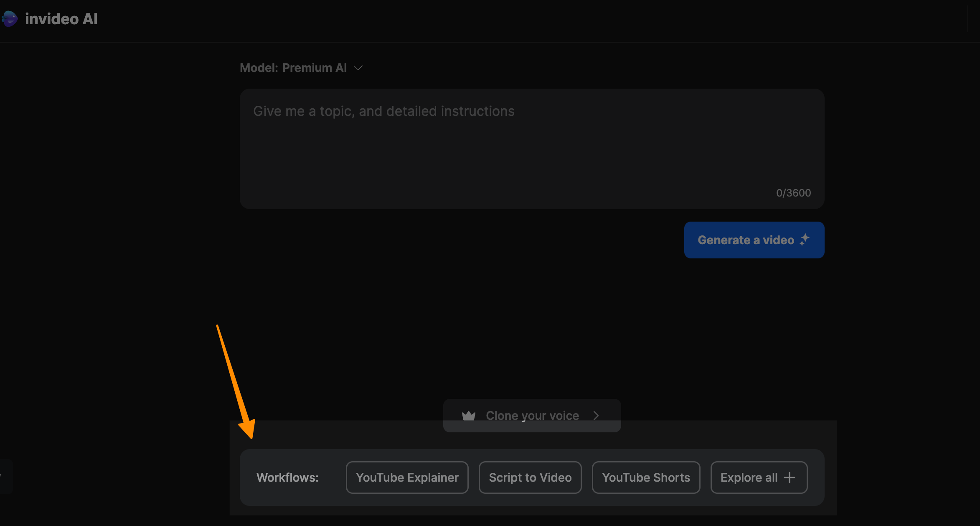Select the YouTube Explainer workflow
Screen dimensions: 980x526
[407, 477]
